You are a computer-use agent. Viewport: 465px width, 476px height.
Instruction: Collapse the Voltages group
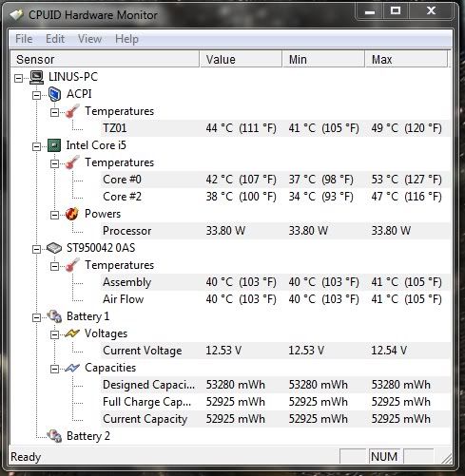pyautogui.click(x=55, y=334)
